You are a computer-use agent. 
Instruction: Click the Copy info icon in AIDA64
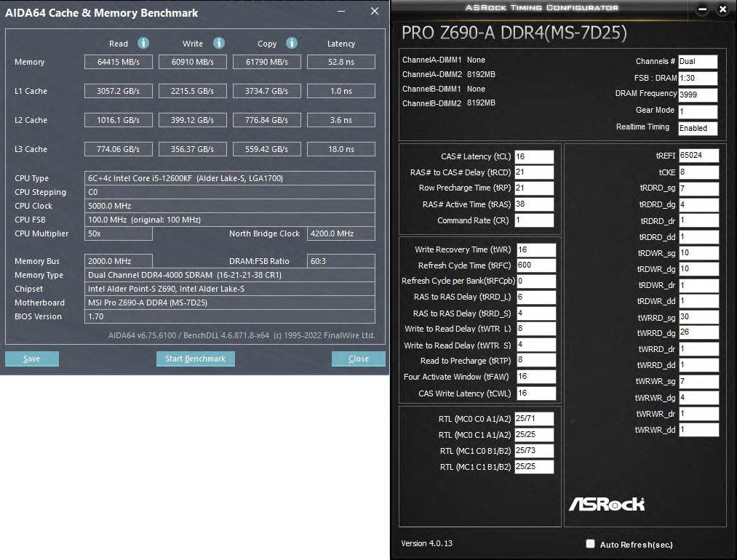(292, 43)
